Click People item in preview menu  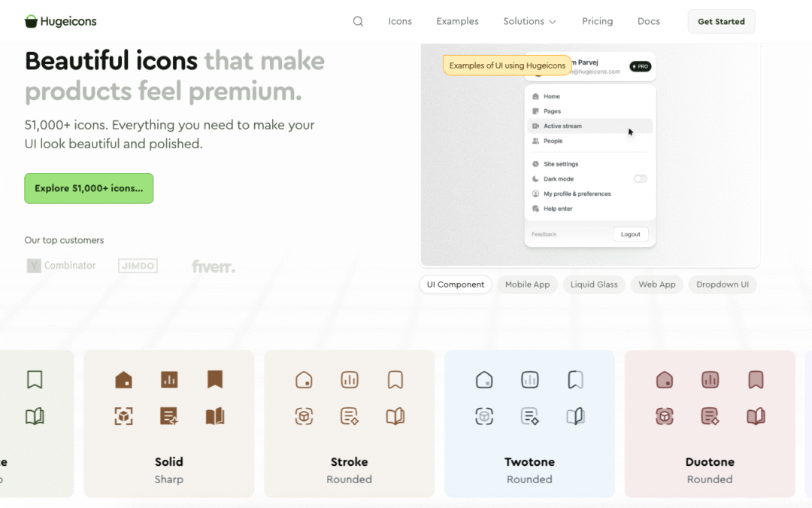589,141
